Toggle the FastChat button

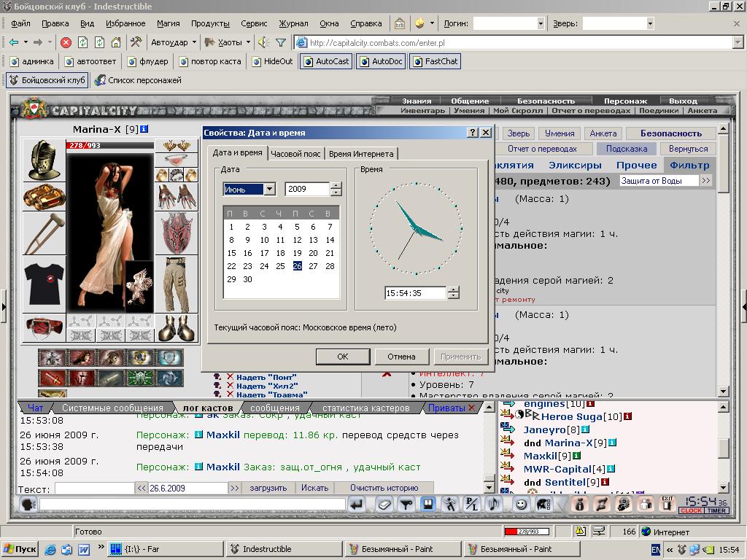(436, 61)
